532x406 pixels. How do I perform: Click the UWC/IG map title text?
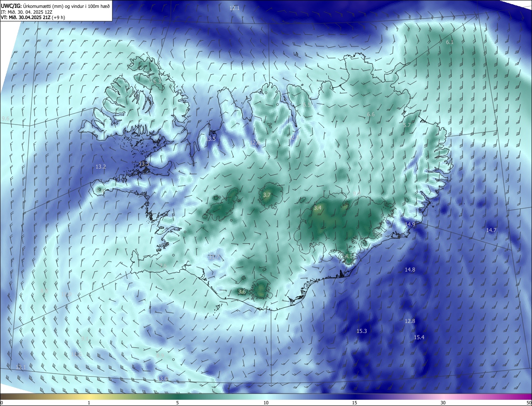point(55,6)
